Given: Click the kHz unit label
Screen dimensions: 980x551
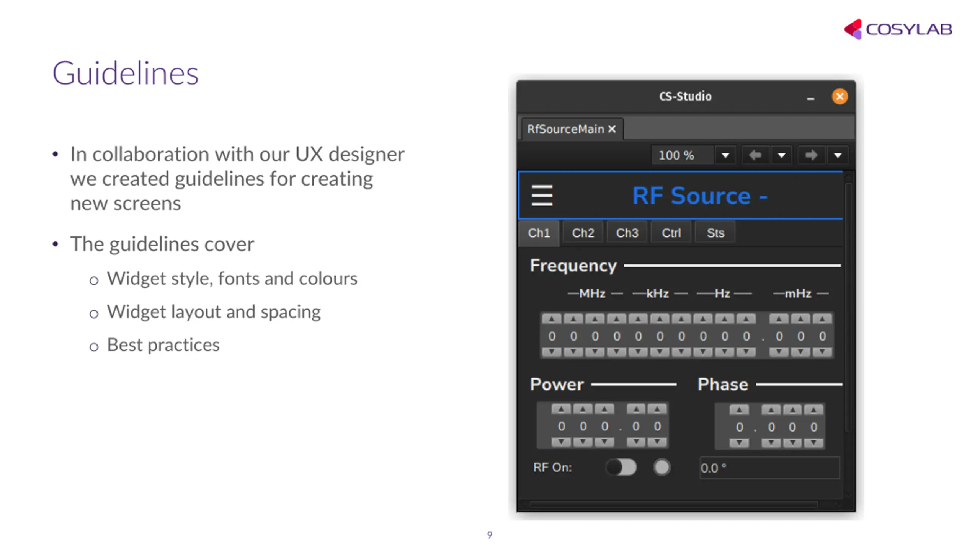Looking at the screenshot, I should point(657,293).
